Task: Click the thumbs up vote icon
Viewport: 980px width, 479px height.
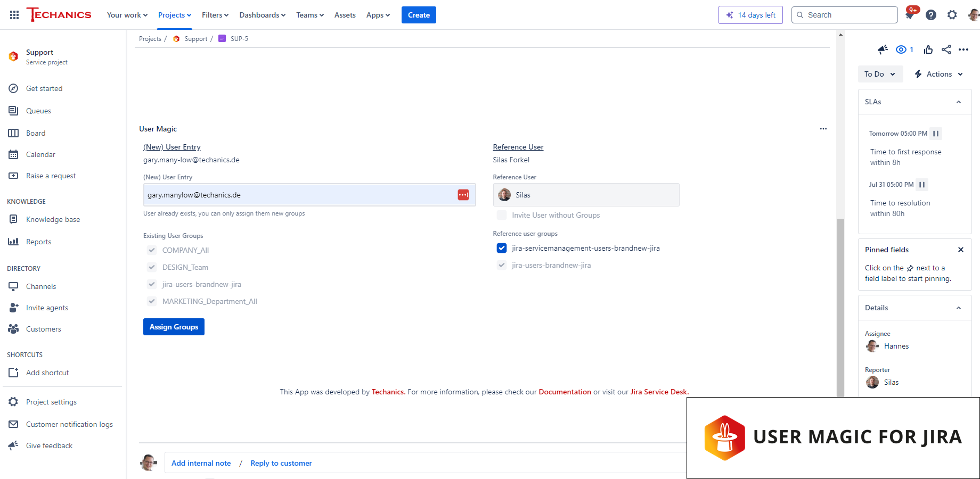Action: (928, 49)
